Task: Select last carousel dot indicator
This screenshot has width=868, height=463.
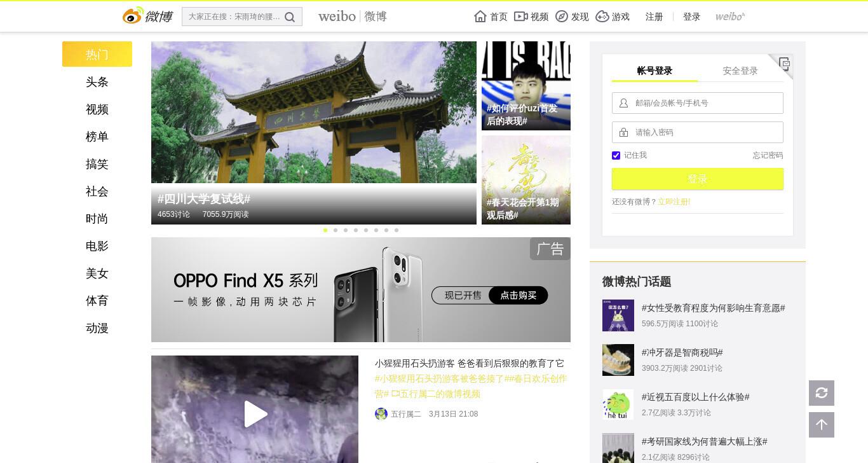Action: coord(397,230)
